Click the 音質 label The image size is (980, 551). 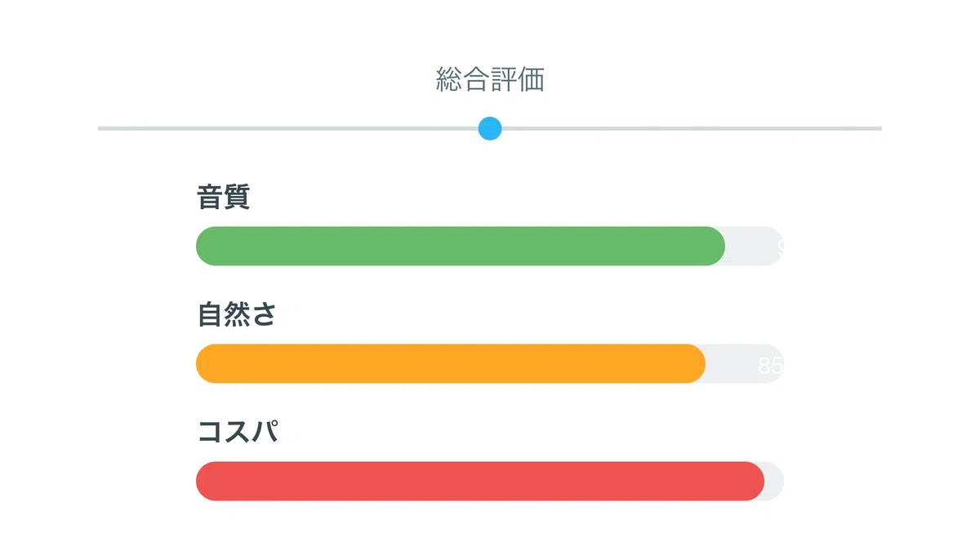[x=223, y=197]
